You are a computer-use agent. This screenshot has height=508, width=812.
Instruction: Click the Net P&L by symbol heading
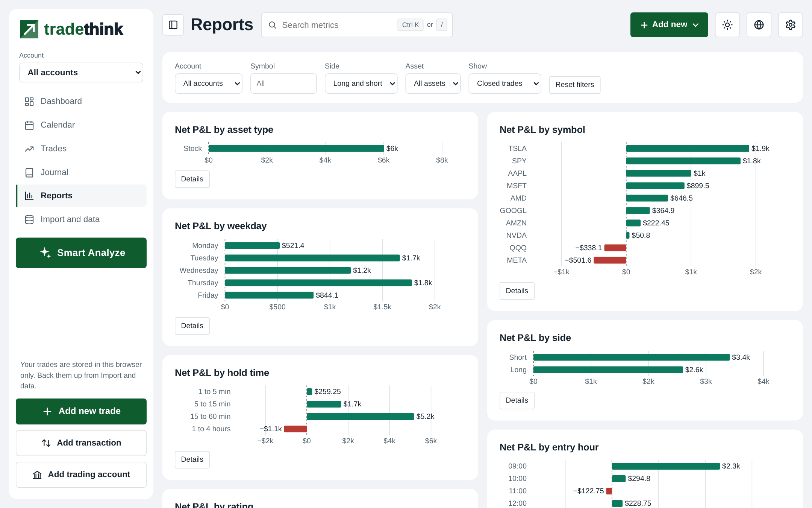point(542,130)
